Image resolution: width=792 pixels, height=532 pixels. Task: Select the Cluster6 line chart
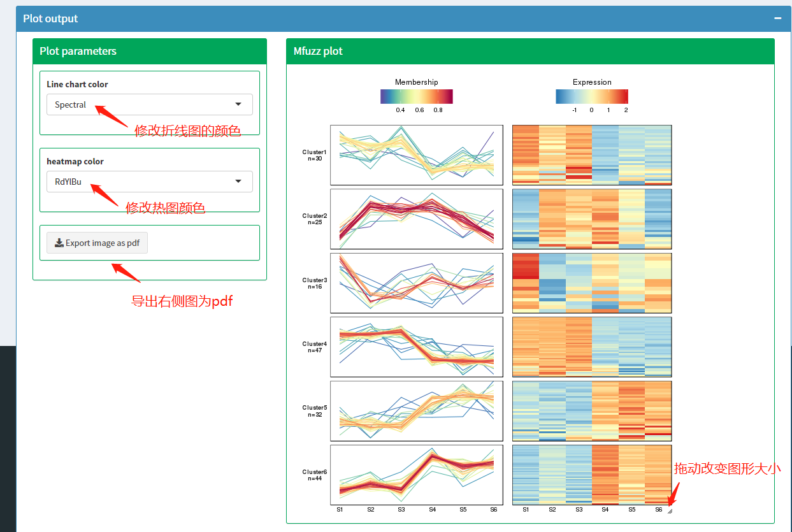pos(417,475)
